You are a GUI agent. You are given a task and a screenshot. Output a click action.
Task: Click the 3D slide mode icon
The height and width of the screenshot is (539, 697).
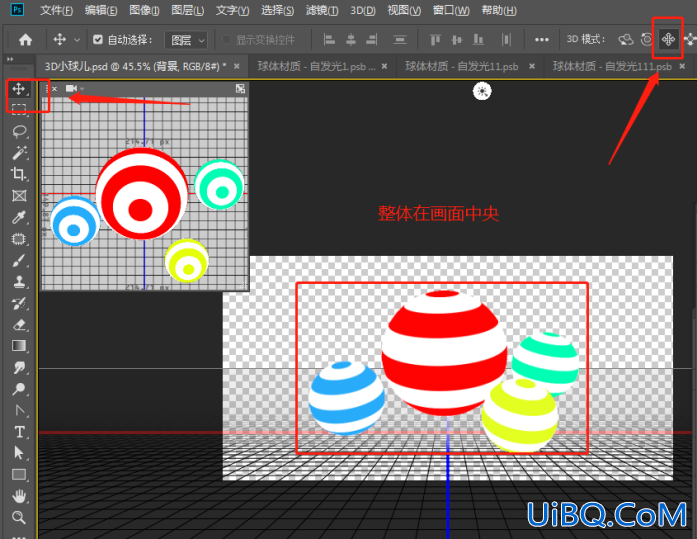coord(690,40)
